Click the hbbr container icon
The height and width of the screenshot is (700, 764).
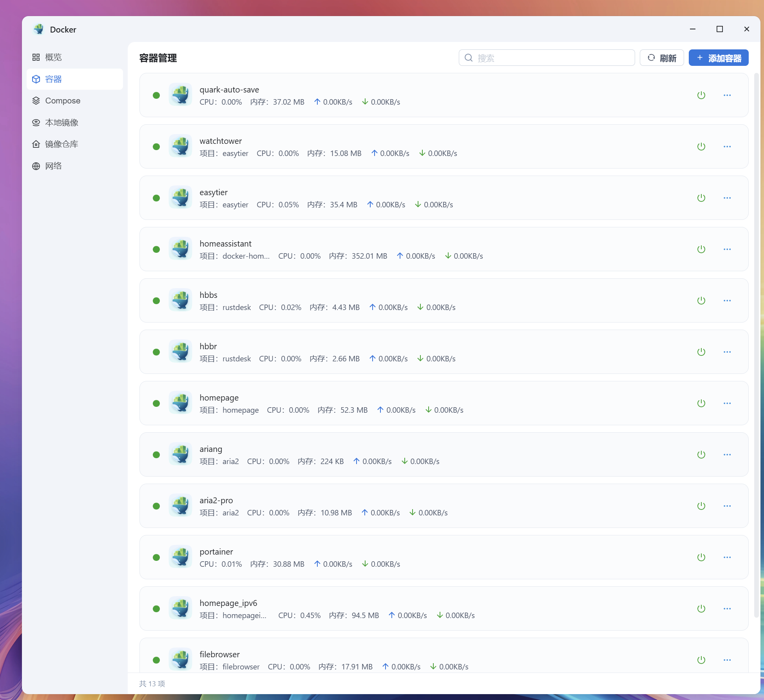tap(181, 352)
